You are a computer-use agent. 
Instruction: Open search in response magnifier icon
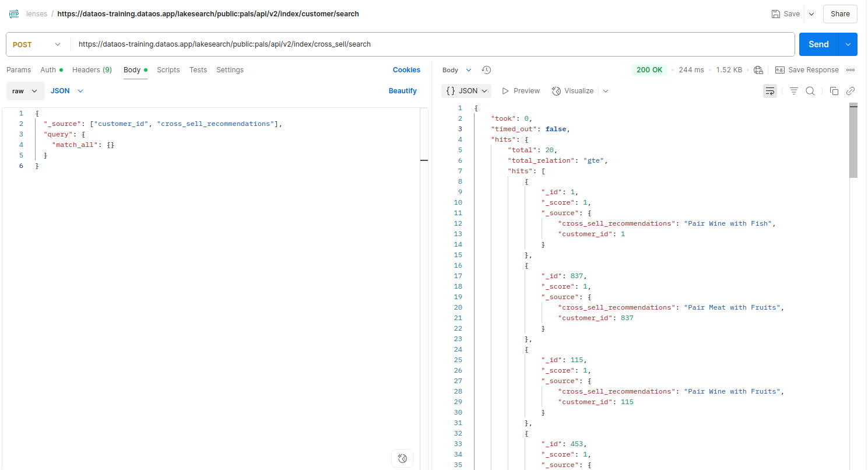pos(810,91)
